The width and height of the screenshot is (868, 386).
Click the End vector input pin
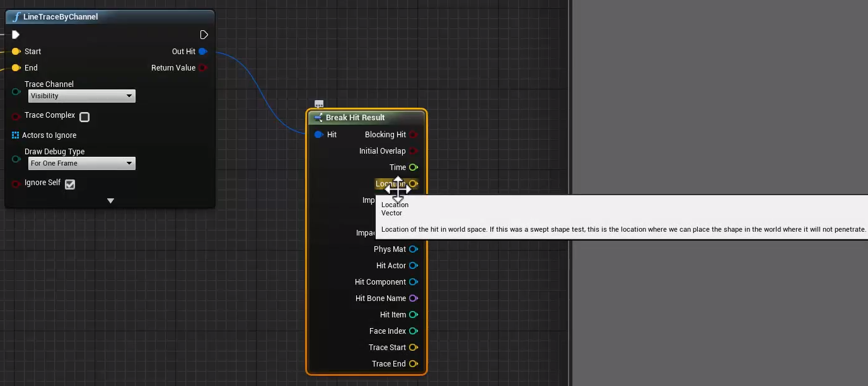(x=16, y=68)
